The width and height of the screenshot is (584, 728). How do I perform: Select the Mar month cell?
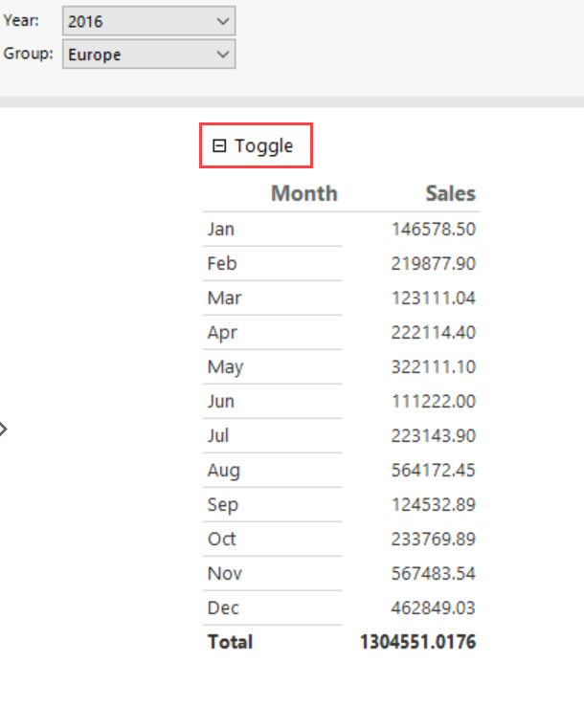(224, 298)
